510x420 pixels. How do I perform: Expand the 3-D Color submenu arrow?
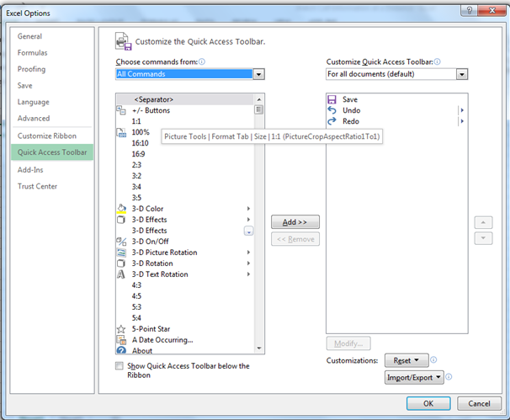point(248,209)
